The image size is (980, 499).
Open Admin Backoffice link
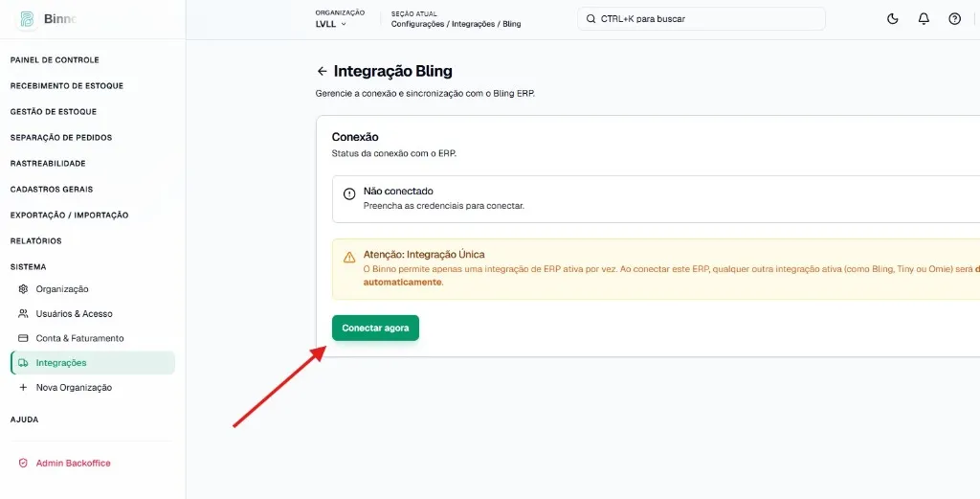pyautogui.click(x=73, y=464)
